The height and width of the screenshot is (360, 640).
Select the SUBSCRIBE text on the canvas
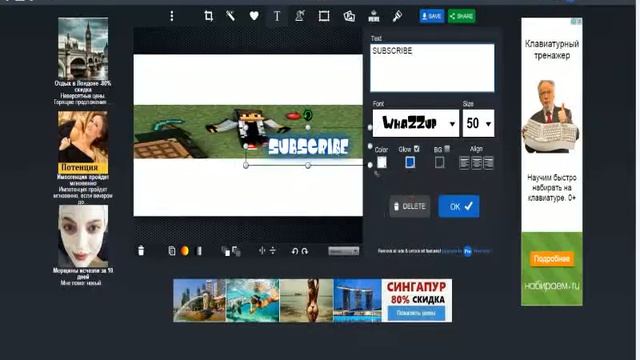tap(308, 147)
